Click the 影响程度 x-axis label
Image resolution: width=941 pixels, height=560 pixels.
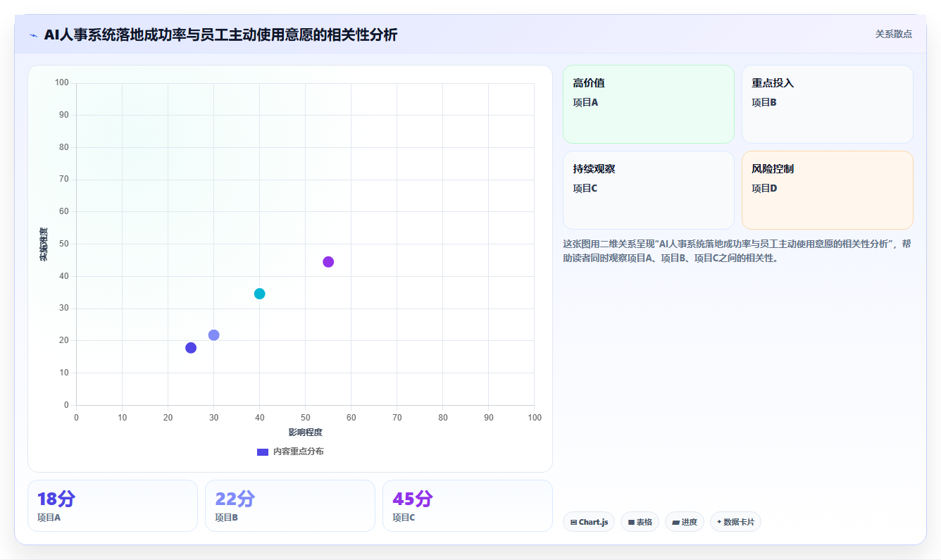point(305,433)
